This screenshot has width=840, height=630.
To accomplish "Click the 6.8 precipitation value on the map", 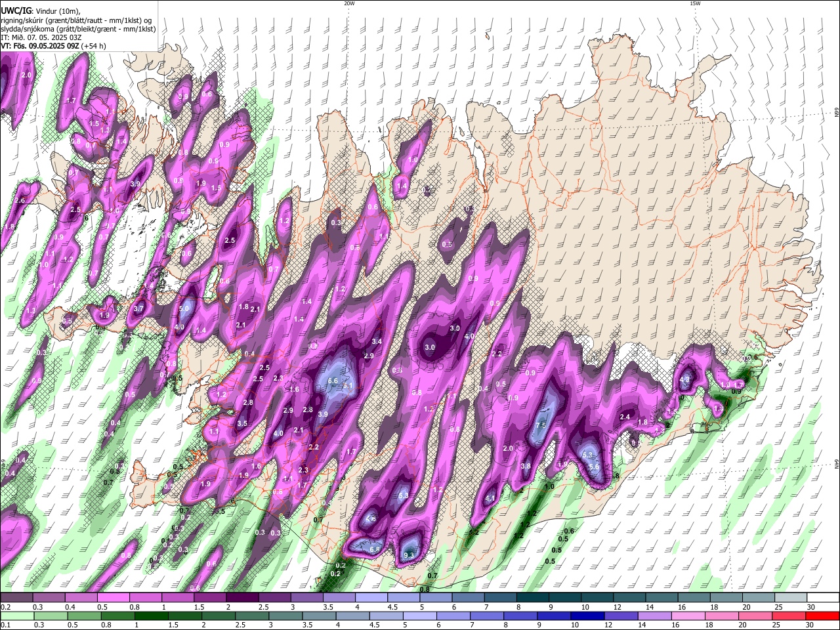I will pos(375,549).
